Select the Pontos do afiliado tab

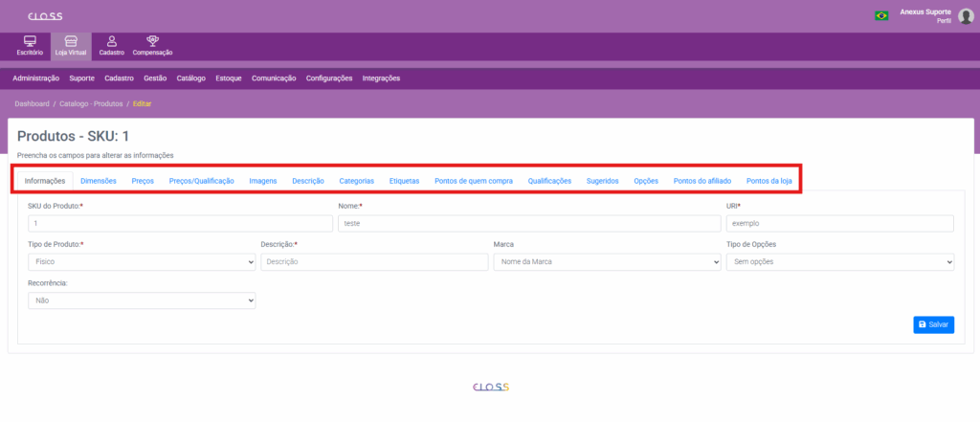(x=702, y=180)
